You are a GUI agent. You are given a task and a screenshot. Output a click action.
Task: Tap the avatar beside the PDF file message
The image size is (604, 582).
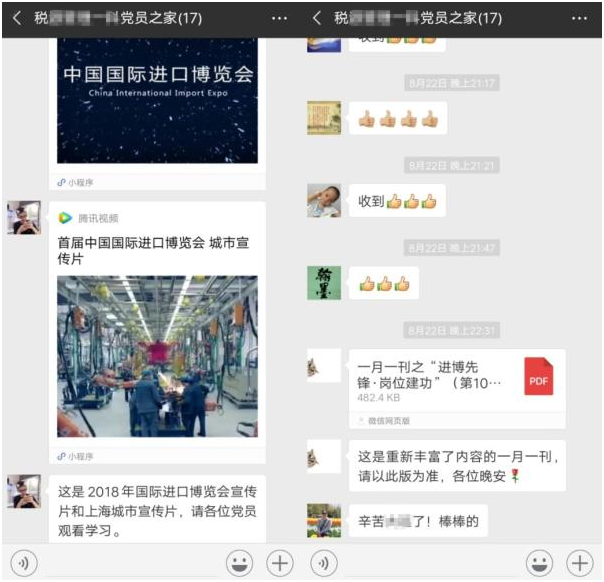324,365
